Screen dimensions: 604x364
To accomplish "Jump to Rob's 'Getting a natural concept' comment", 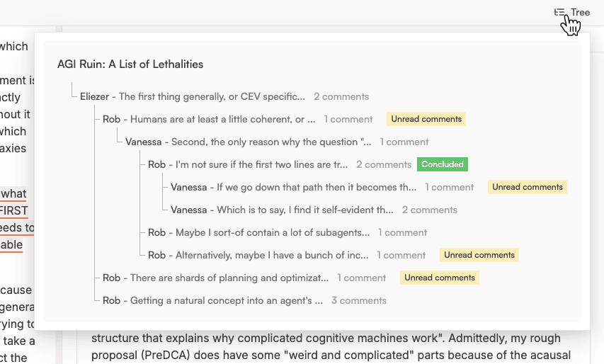I will (212, 300).
